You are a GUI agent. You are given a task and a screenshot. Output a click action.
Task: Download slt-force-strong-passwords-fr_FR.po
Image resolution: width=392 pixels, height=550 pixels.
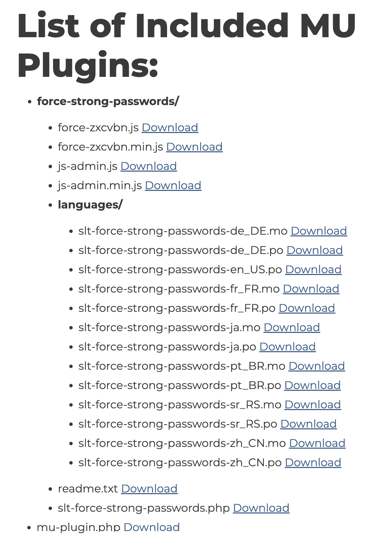307,308
